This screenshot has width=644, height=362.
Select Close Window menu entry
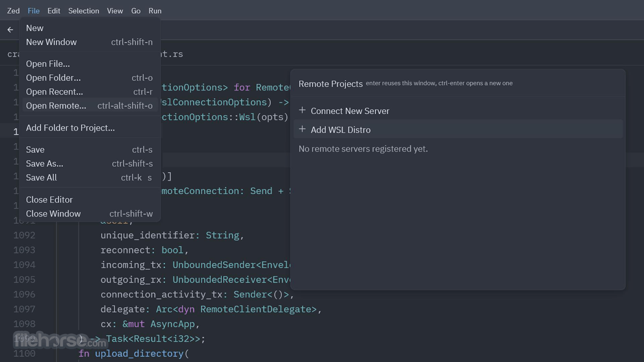tap(89, 214)
